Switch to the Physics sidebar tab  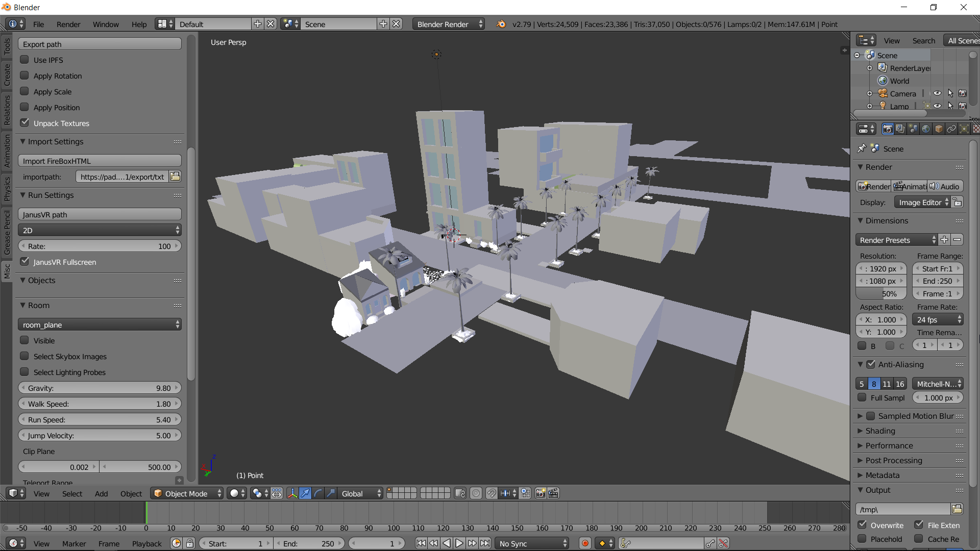7,189
